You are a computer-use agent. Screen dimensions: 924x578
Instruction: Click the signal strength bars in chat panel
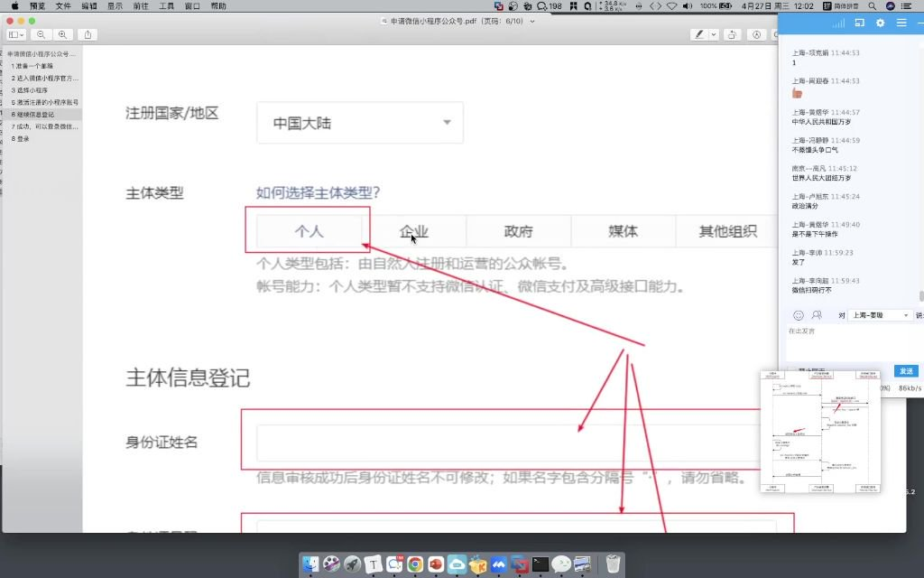point(838,23)
